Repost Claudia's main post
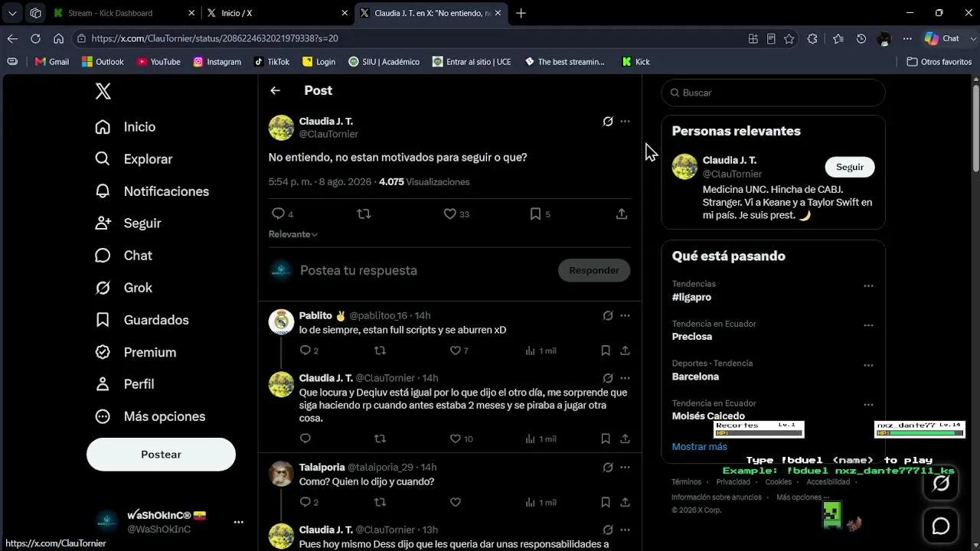This screenshot has height=551, width=980. (x=364, y=214)
